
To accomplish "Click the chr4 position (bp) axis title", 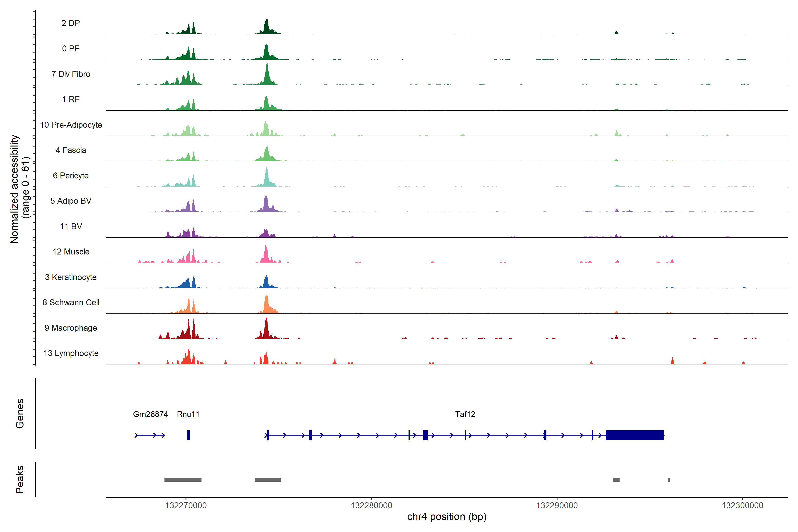I will coord(446,517).
